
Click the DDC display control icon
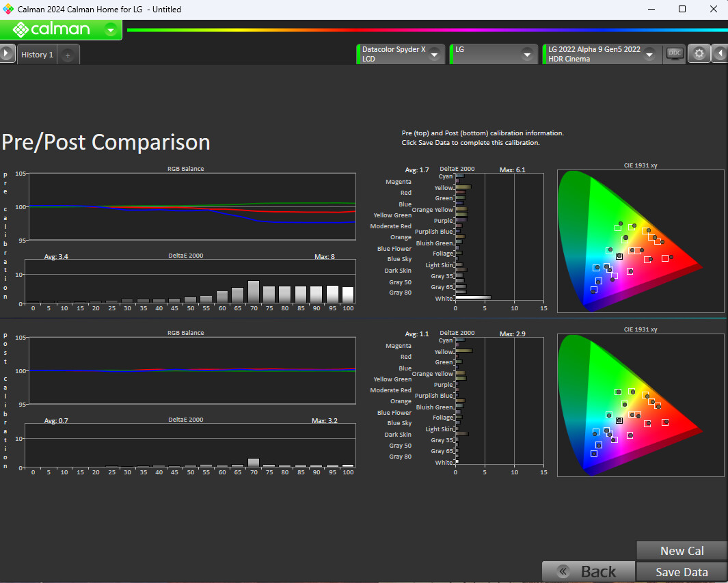675,54
